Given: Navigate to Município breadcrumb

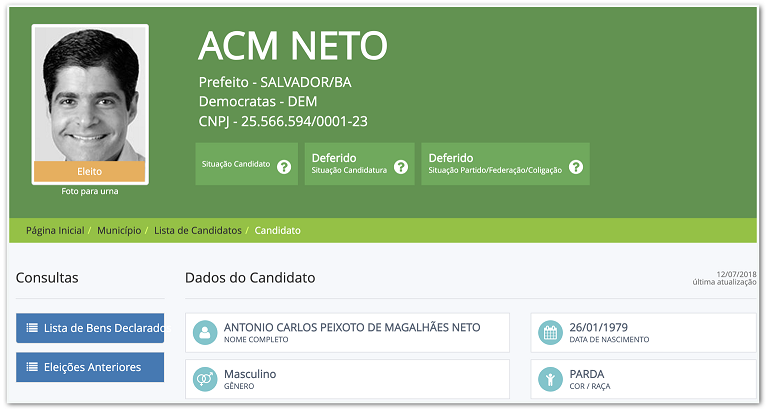Looking at the screenshot, I should pyautogui.click(x=119, y=230).
